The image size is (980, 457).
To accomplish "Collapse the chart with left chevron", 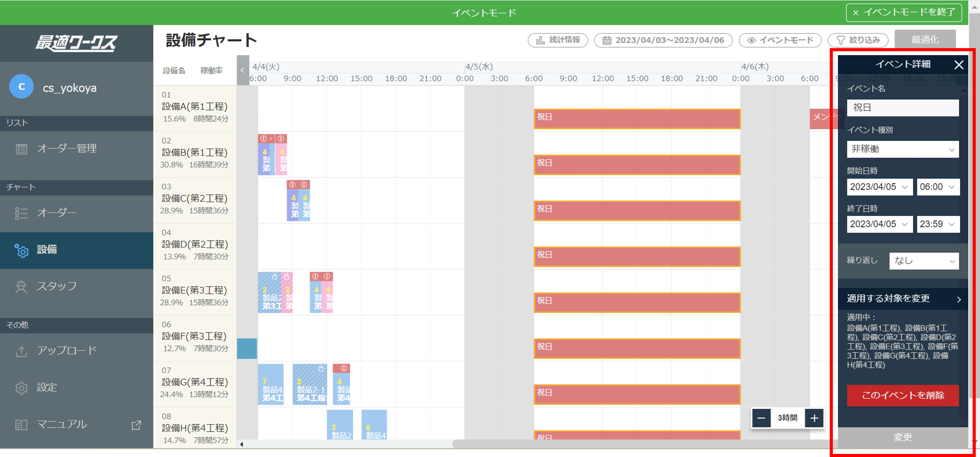I will point(243,70).
